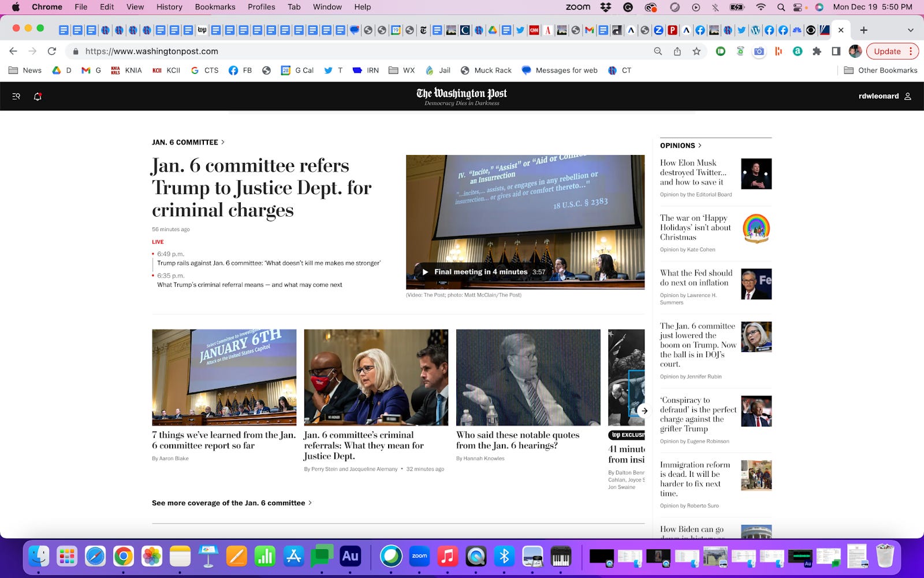This screenshot has width=924, height=578.
Task: Open 'Who said these notable quotes' story
Action: point(517,440)
